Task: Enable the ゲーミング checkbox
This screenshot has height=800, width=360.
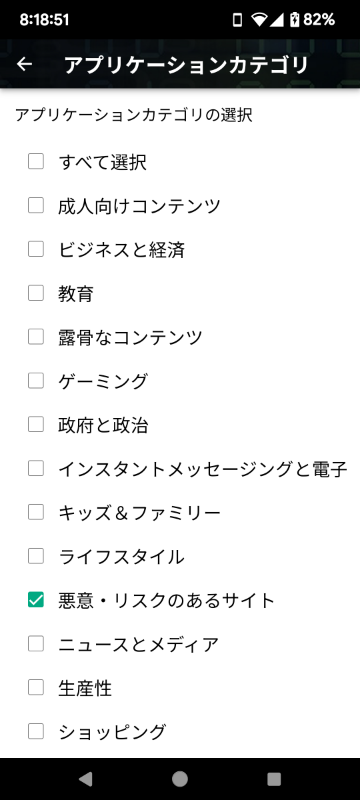Action: point(36,381)
